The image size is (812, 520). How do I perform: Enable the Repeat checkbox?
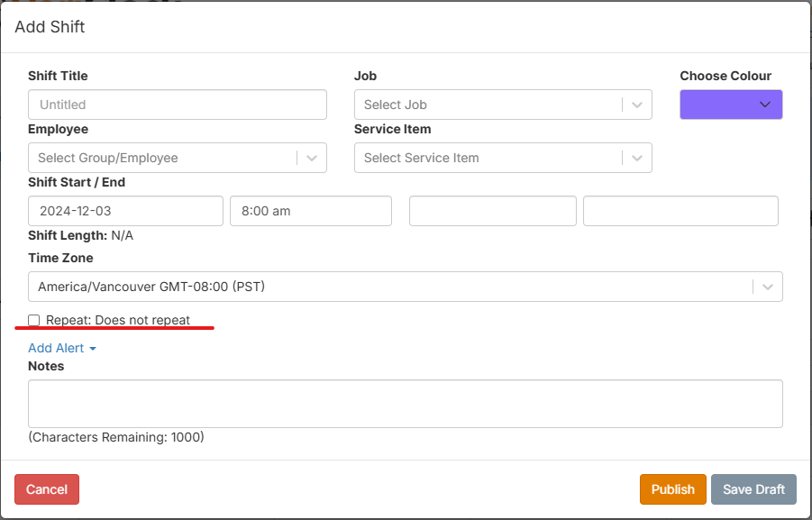pos(34,319)
